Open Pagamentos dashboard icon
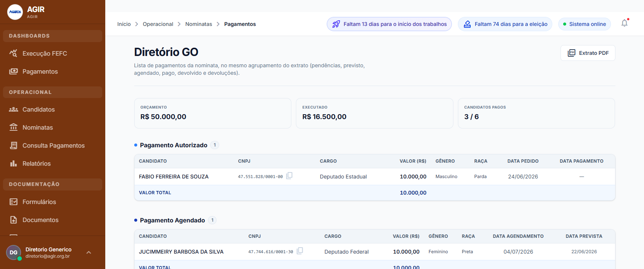This screenshot has height=269, width=644. click(x=14, y=71)
